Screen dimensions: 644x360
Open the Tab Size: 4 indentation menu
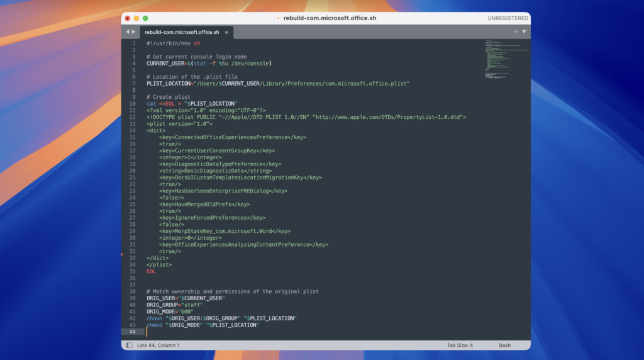pos(460,345)
